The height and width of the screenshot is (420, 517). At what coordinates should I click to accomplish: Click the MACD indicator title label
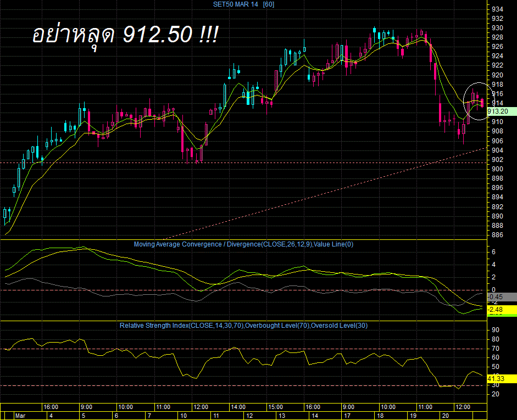click(x=243, y=244)
